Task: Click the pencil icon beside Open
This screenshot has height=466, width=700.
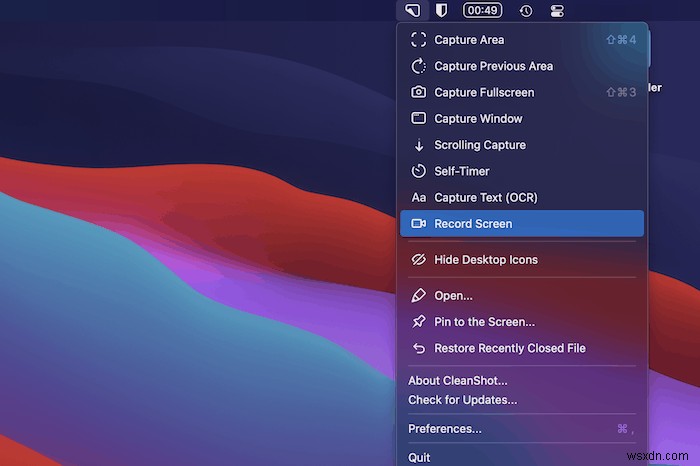Action: click(418, 295)
